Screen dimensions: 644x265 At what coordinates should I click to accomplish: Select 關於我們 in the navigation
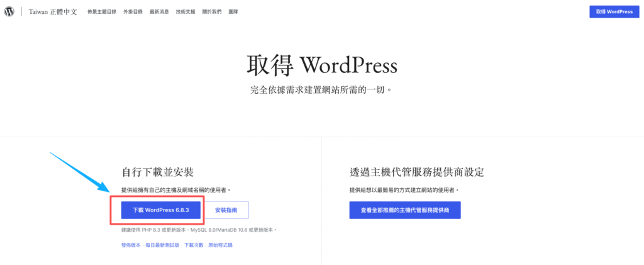[211, 11]
